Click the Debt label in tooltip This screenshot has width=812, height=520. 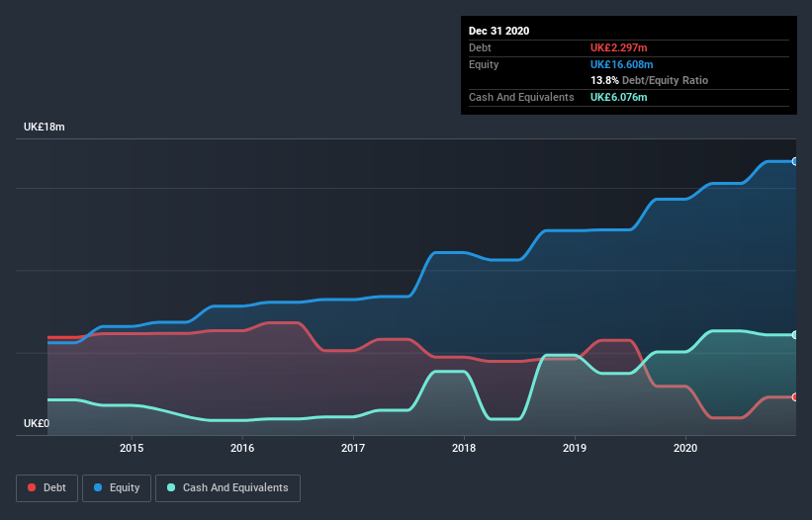(480, 47)
